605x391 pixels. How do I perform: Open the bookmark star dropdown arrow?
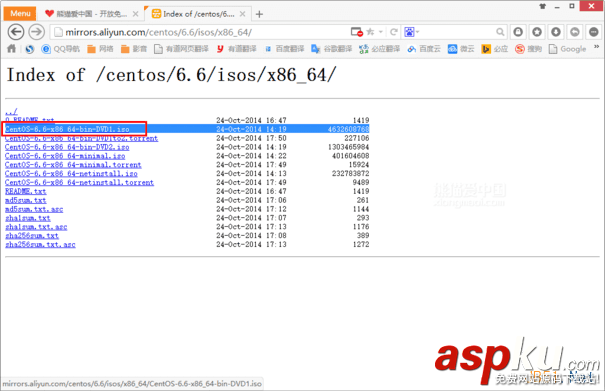(x=380, y=32)
